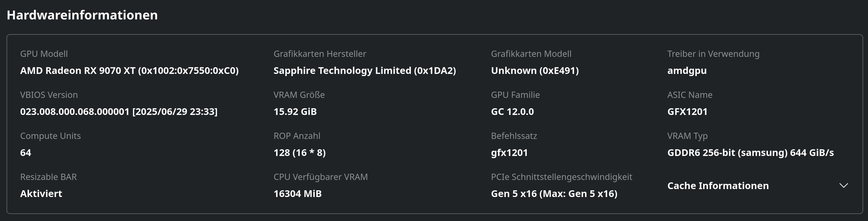Click the chevron arrow beside Cache Informationen
The height and width of the screenshot is (221, 868).
point(843,186)
